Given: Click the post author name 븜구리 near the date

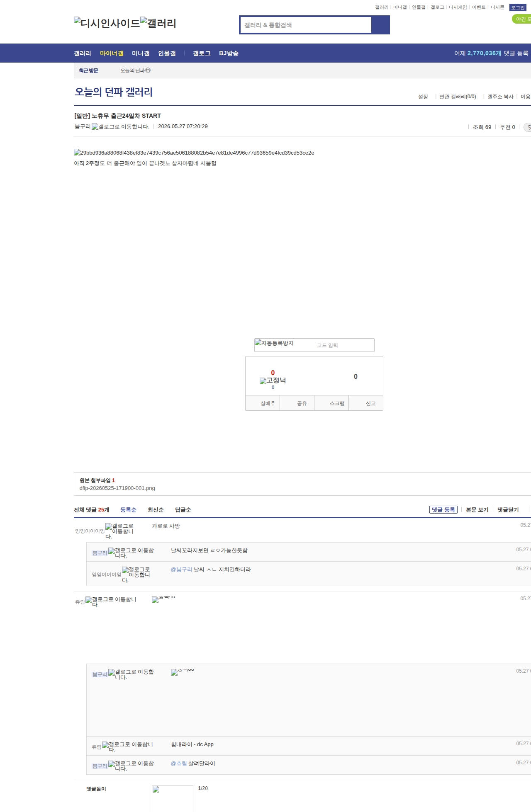Looking at the screenshot, I should click(83, 126).
